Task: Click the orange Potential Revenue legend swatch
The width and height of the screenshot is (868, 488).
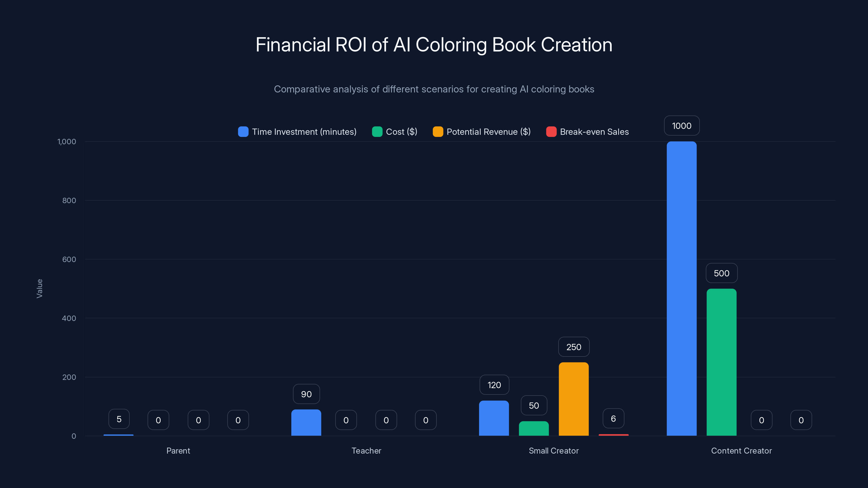Action: pos(438,132)
